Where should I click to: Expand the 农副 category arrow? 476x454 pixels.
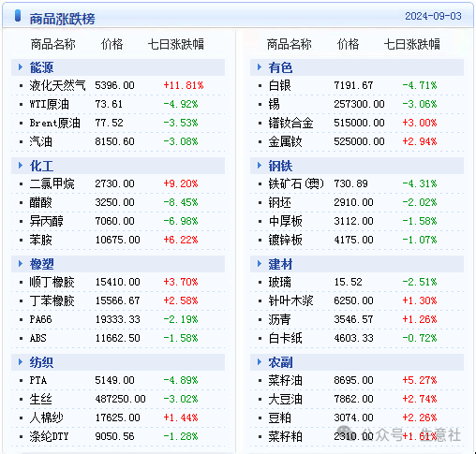pyautogui.click(x=260, y=362)
